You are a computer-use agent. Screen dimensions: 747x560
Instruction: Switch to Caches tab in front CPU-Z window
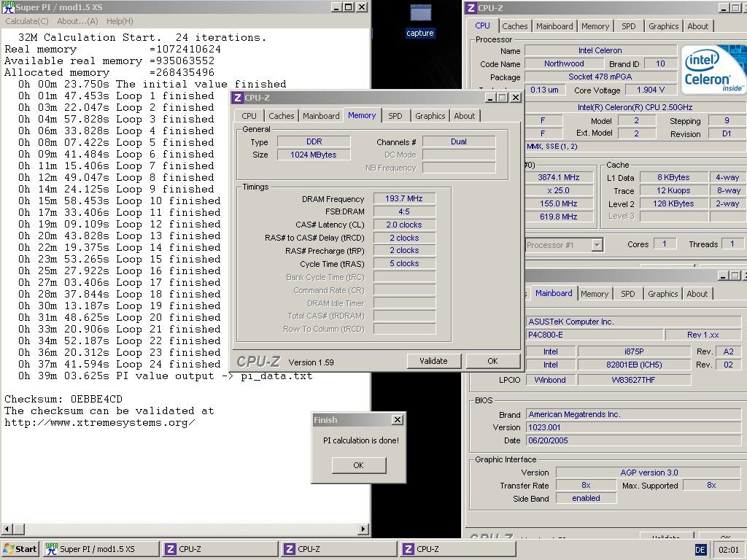[281, 116]
